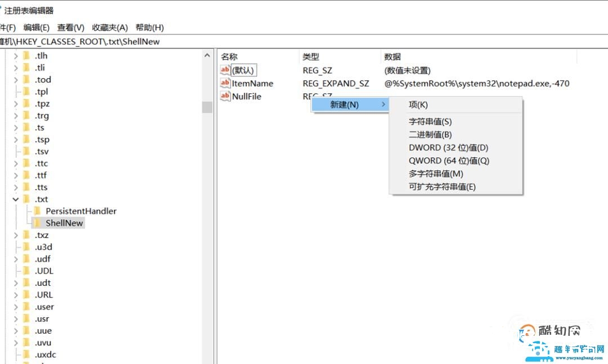Choose 项(K) to create a new key
Screen dimensions: 608x364
click(418, 105)
